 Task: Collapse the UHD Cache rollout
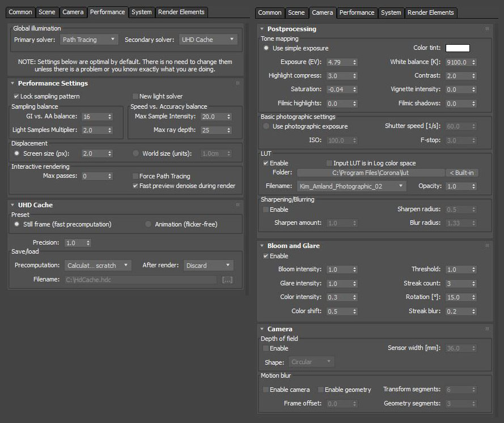[12, 205]
